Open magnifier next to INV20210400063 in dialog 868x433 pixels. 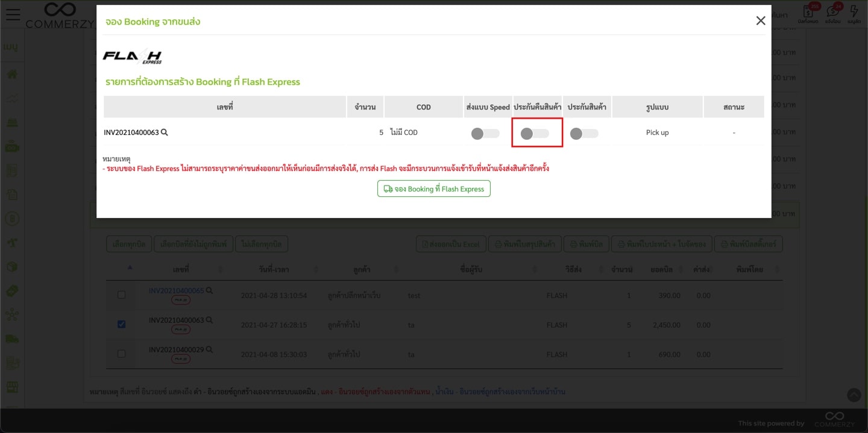165,132
